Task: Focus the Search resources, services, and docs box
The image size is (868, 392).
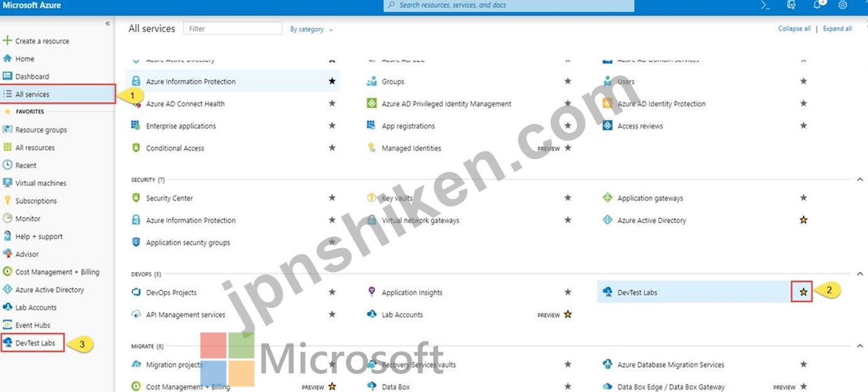Action: [509, 6]
